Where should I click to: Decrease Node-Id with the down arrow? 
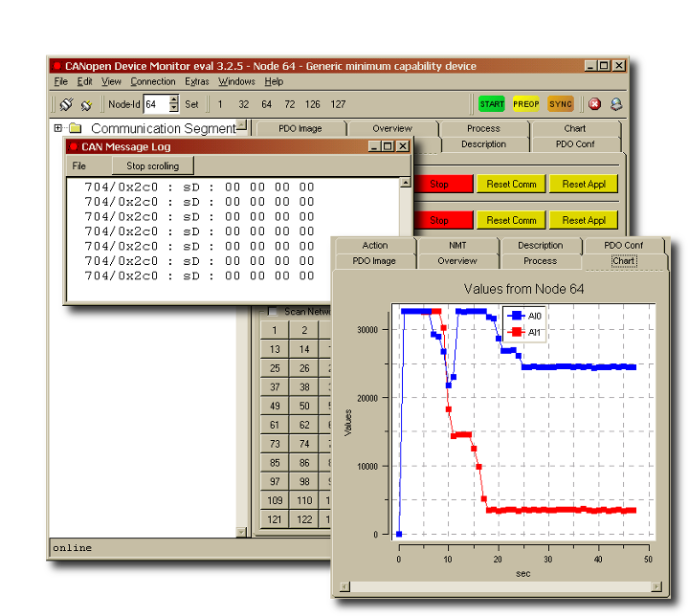[174, 108]
